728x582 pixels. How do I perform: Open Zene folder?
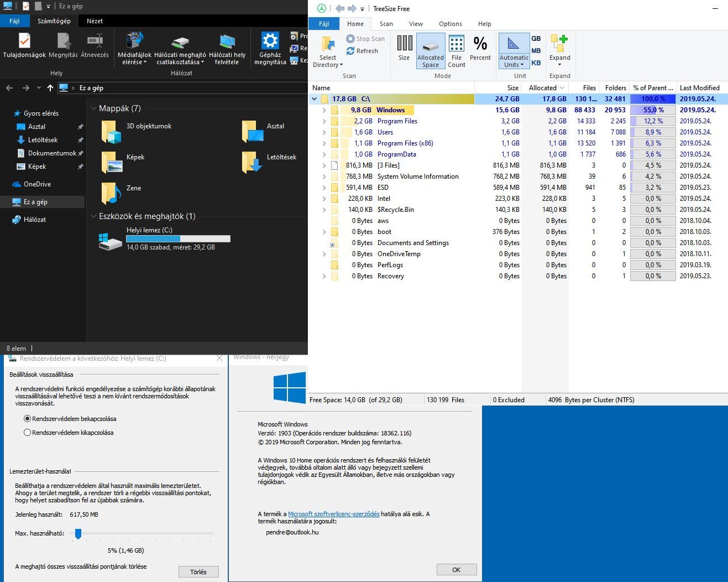pos(122,194)
